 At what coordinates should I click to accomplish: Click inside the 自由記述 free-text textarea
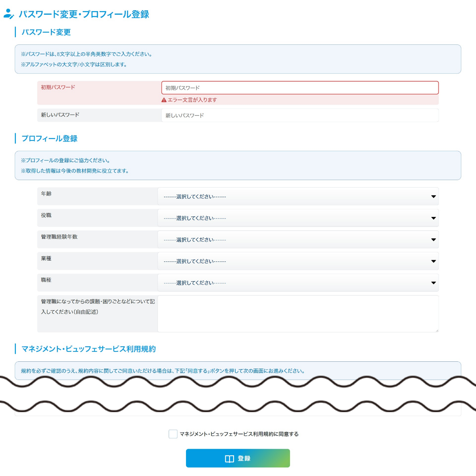[298, 313]
